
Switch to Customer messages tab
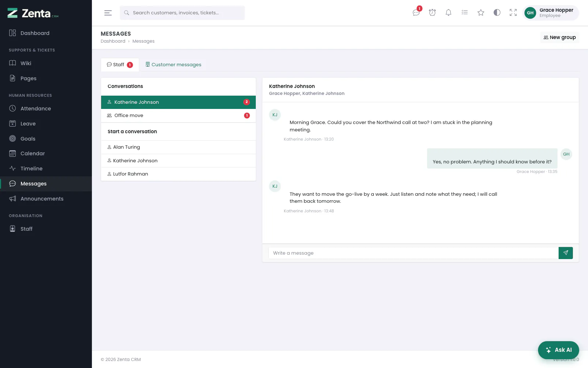[x=173, y=65]
